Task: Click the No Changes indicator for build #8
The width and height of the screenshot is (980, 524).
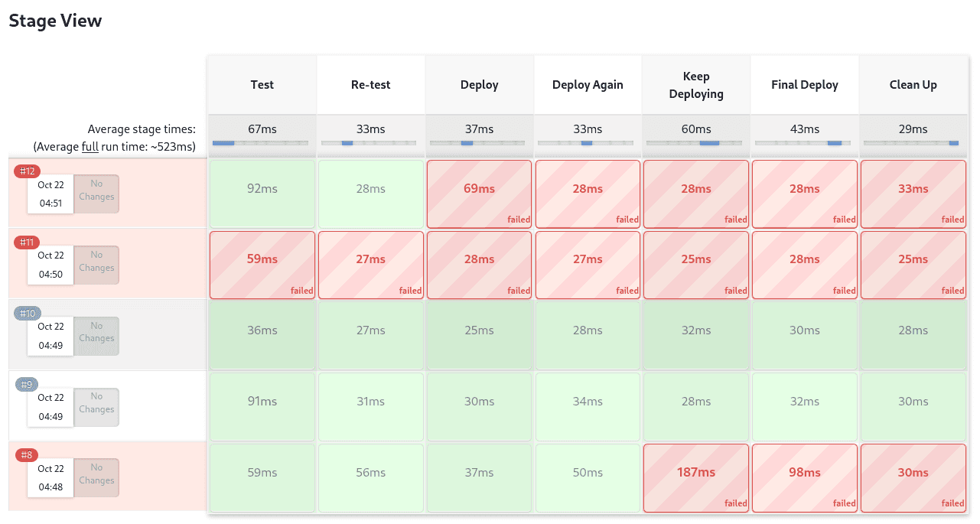Action: coord(96,478)
